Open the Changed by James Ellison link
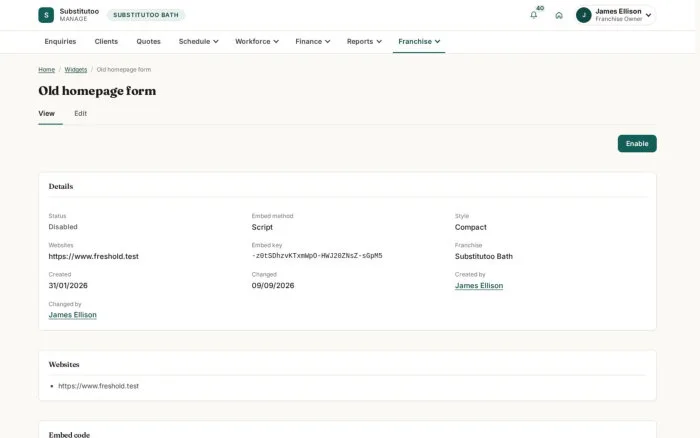This screenshot has width=700, height=438. [72, 315]
